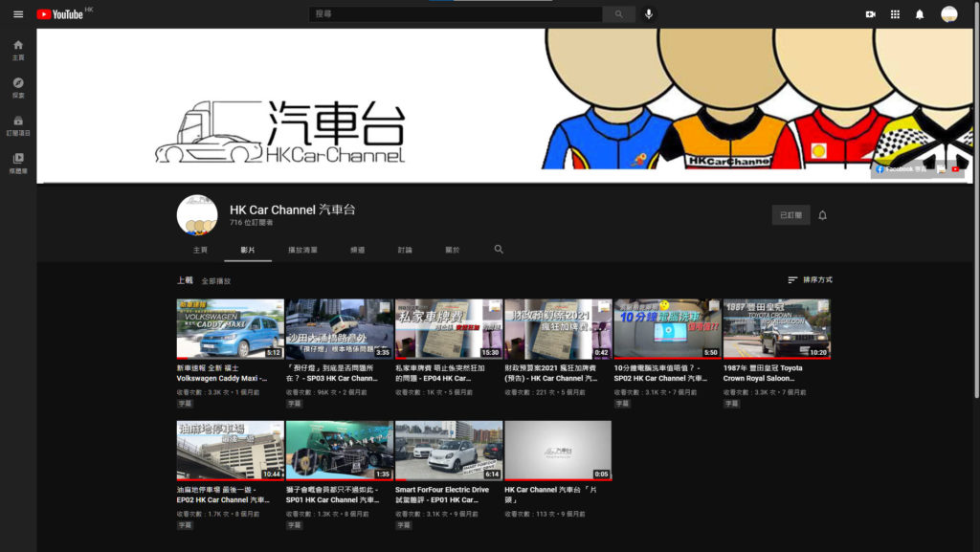Image resolution: width=980 pixels, height=552 pixels.
Task: Open the hamburger guide menu
Action: 18,13
